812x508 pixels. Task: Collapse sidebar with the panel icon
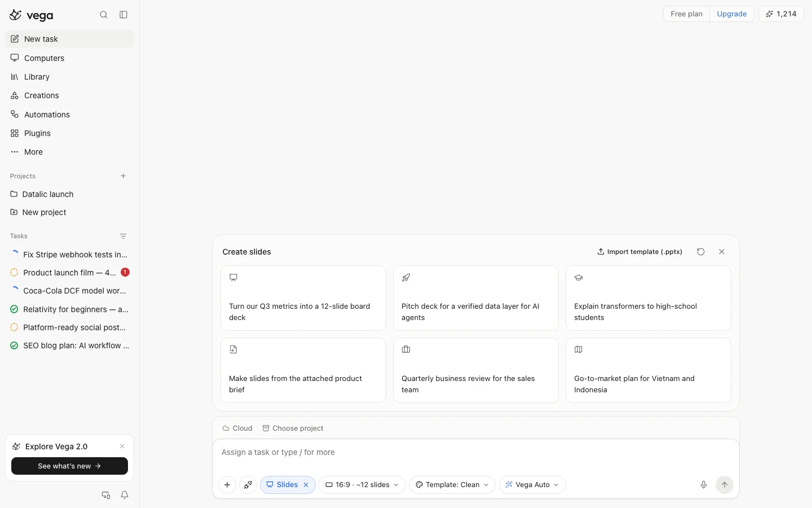pyautogui.click(x=123, y=15)
